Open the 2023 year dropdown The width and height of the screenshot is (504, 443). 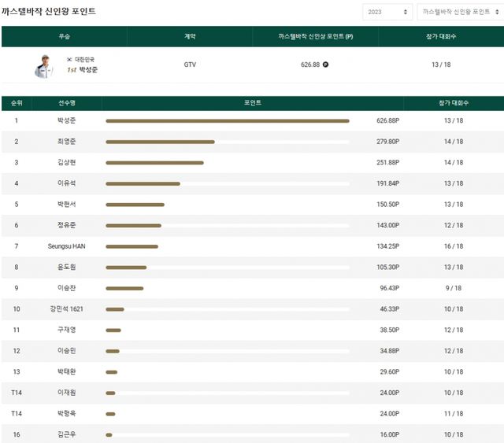387,12
